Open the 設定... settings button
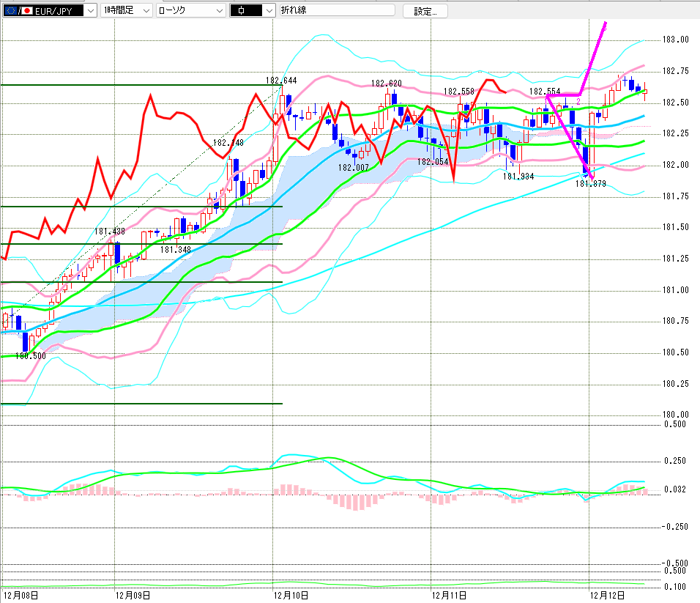The image size is (700, 603). tap(425, 11)
